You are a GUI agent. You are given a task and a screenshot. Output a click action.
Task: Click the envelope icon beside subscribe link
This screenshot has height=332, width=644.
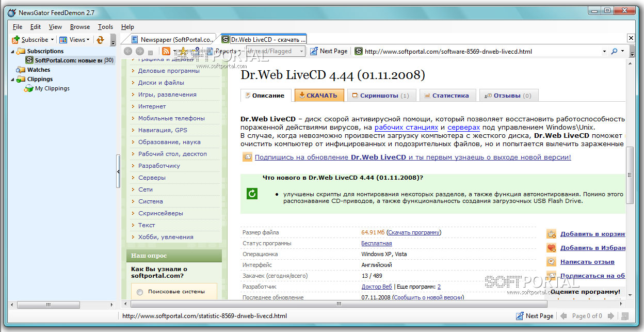point(247,157)
